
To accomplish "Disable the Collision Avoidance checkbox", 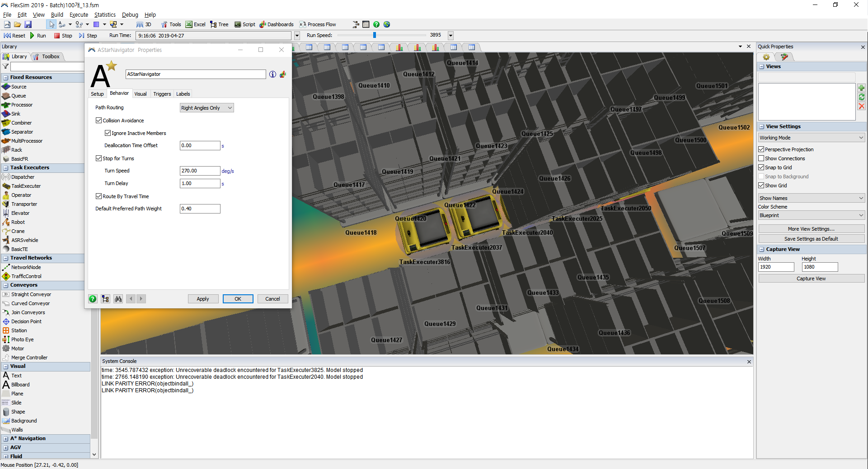I will [99, 121].
